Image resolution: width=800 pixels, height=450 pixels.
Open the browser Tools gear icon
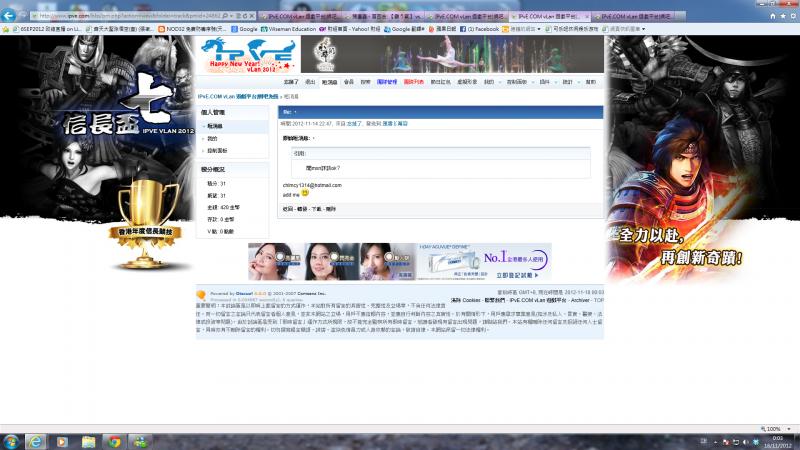click(x=793, y=16)
